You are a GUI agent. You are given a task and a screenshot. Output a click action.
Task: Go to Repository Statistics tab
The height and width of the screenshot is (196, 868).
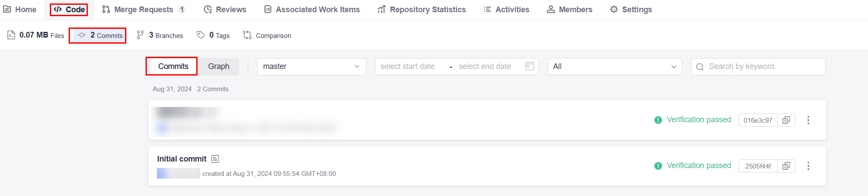tap(422, 10)
